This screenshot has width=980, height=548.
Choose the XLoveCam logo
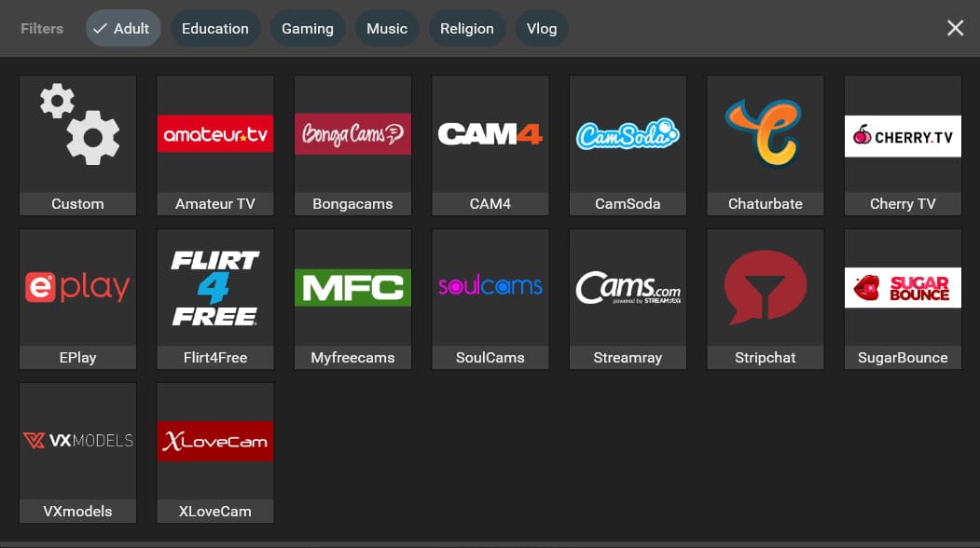pyautogui.click(x=215, y=441)
